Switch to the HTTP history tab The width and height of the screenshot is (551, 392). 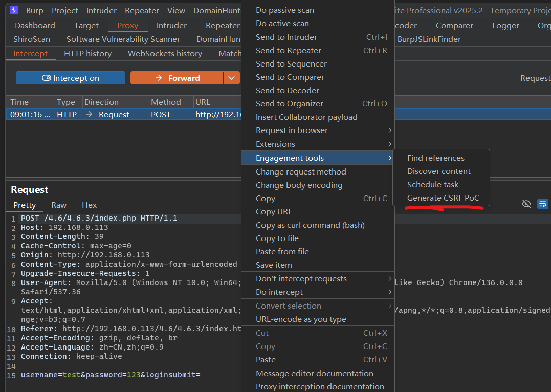pos(87,54)
